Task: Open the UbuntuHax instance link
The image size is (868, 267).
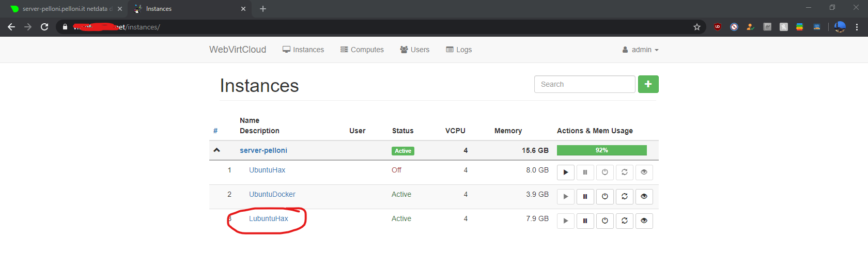Action: pyautogui.click(x=267, y=170)
